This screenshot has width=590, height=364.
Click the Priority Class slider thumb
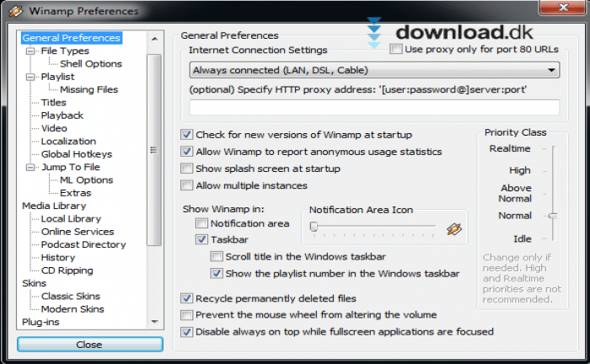pos(553,216)
